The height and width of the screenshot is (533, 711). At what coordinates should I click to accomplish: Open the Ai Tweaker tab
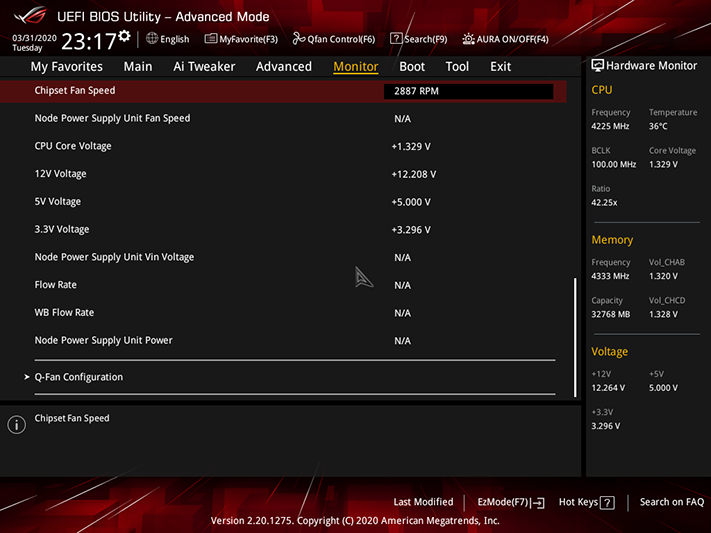(204, 67)
